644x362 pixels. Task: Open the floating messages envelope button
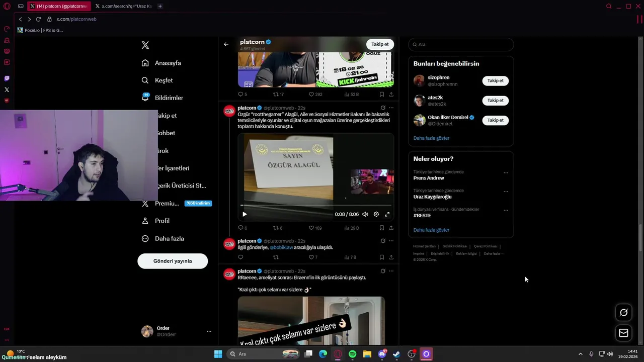623,333
